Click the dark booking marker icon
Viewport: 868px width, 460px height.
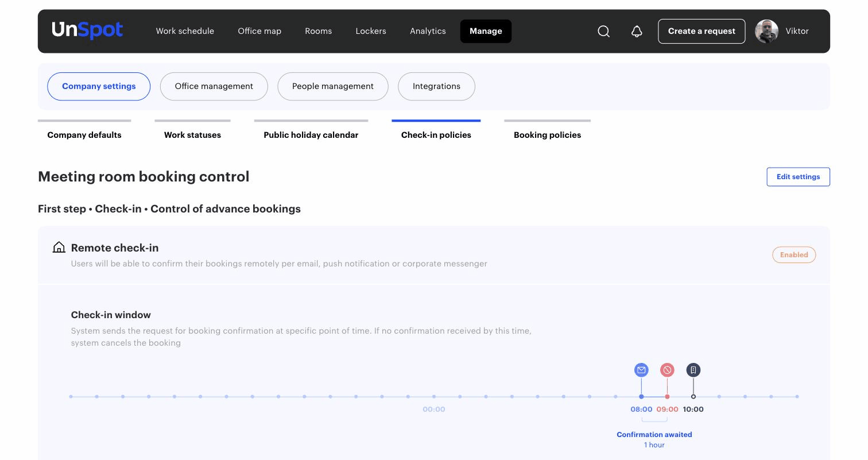[693, 370]
